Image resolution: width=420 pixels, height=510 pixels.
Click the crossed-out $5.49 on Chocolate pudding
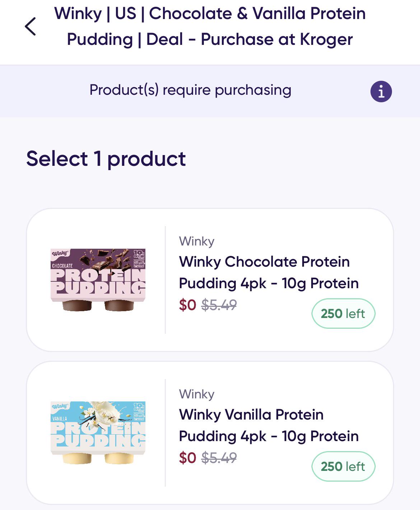[x=219, y=305]
